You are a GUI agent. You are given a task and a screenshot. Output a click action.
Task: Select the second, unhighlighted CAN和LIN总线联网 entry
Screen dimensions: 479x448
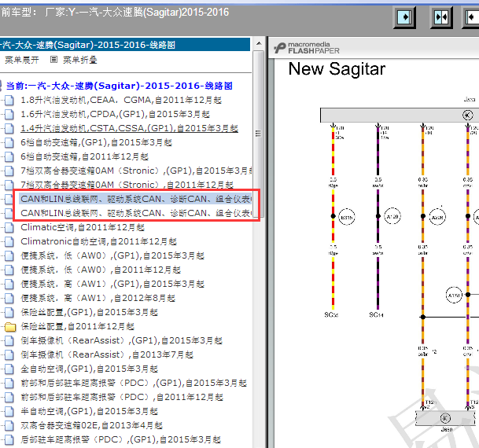(136, 213)
